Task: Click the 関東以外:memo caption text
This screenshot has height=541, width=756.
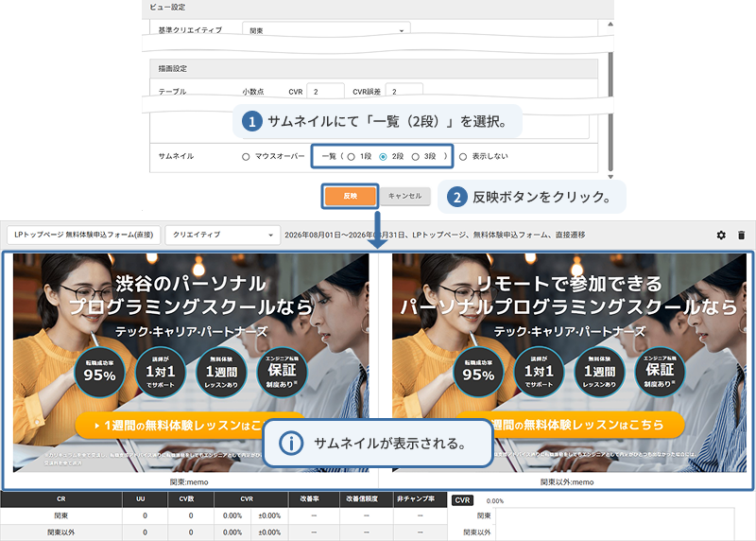Action: (567, 481)
